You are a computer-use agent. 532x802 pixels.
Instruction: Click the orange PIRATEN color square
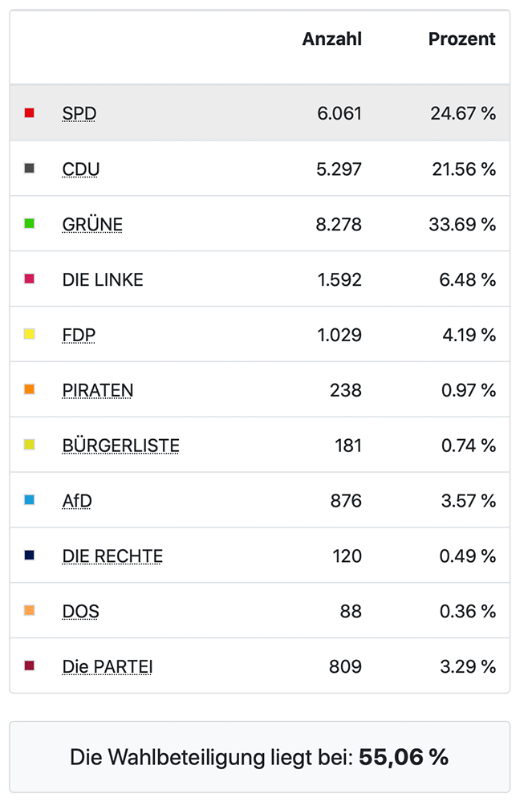point(30,389)
